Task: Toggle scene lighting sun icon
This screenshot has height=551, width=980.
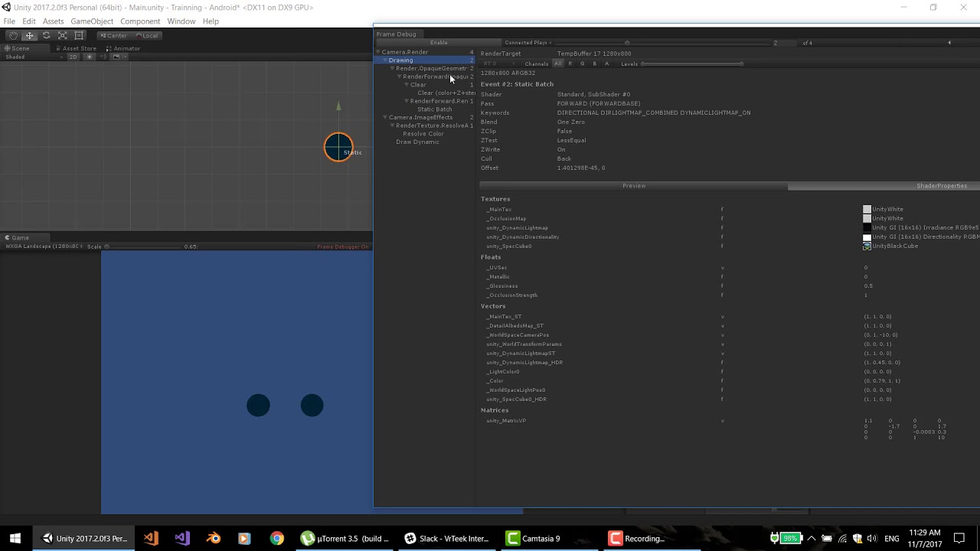Action: (89, 57)
